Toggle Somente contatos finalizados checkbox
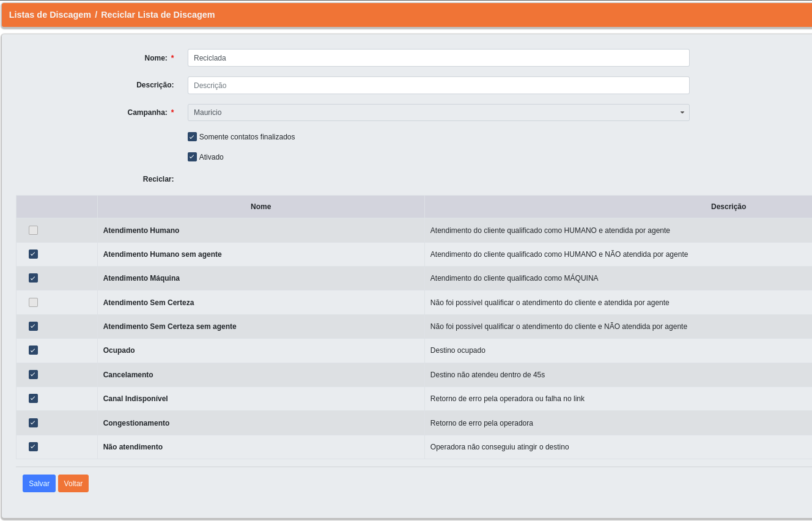 pyautogui.click(x=192, y=137)
